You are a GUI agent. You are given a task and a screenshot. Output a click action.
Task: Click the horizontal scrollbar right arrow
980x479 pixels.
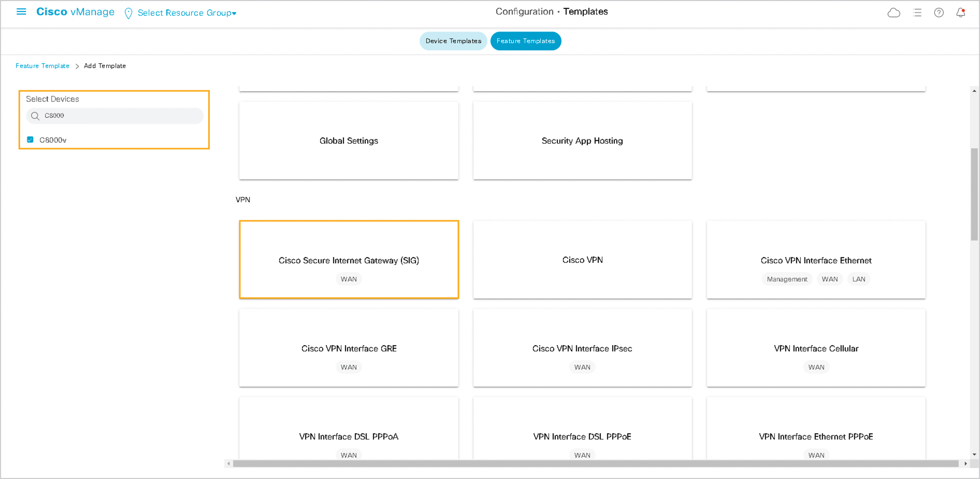(x=965, y=463)
